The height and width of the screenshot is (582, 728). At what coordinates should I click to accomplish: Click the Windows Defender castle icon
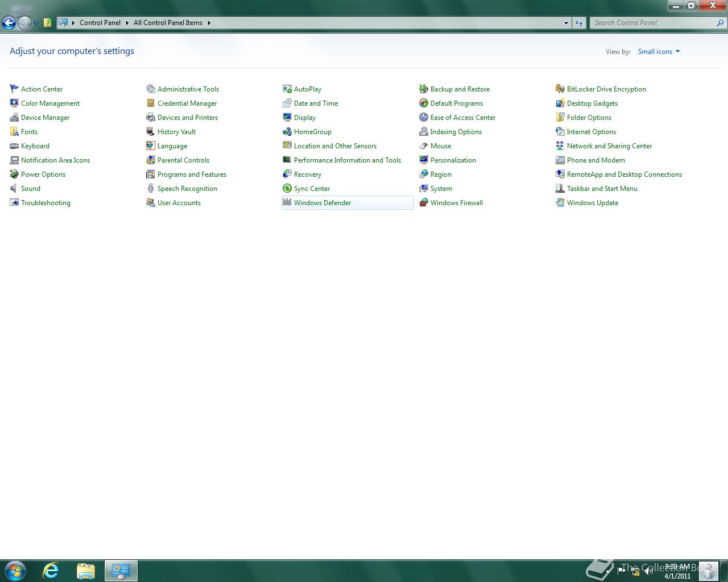pos(287,202)
